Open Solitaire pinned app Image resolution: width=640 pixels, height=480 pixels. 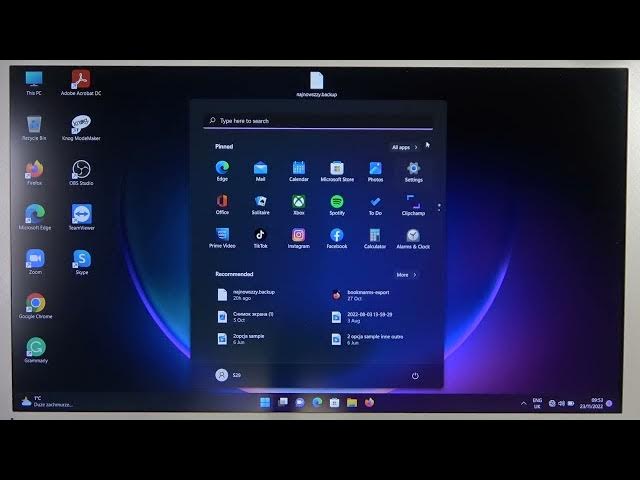coord(260,204)
